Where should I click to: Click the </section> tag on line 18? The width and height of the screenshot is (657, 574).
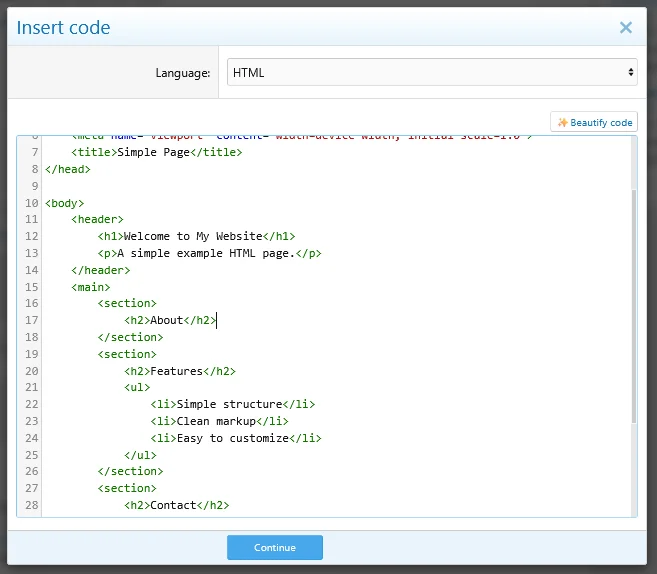click(130, 338)
